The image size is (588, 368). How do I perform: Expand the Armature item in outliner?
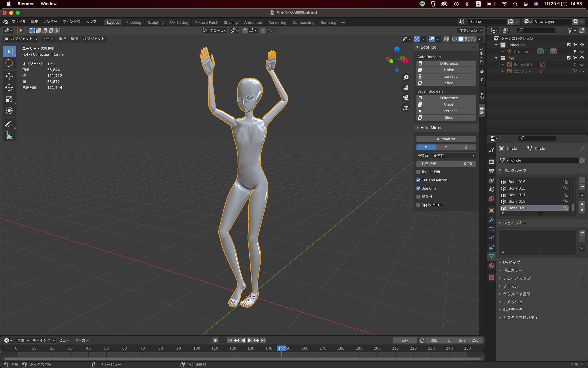(x=502, y=51)
